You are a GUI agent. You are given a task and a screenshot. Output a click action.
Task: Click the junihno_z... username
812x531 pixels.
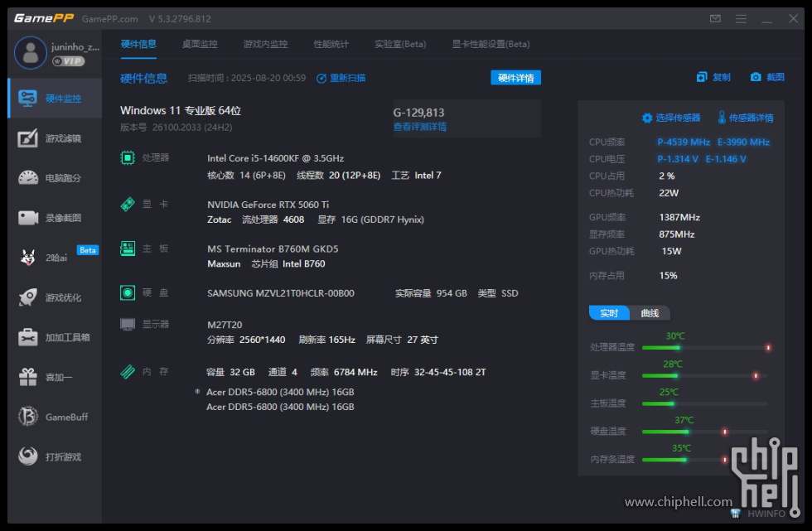click(75, 46)
